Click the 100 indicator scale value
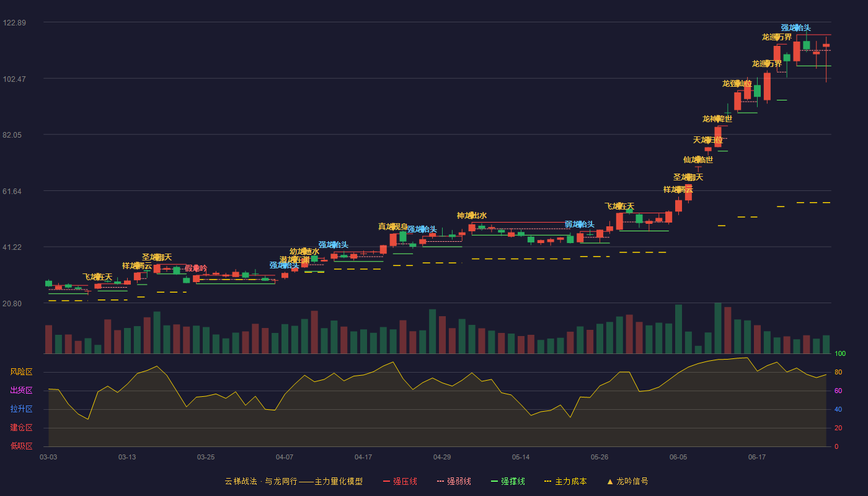Screen dimensions: 868x496 840,354
